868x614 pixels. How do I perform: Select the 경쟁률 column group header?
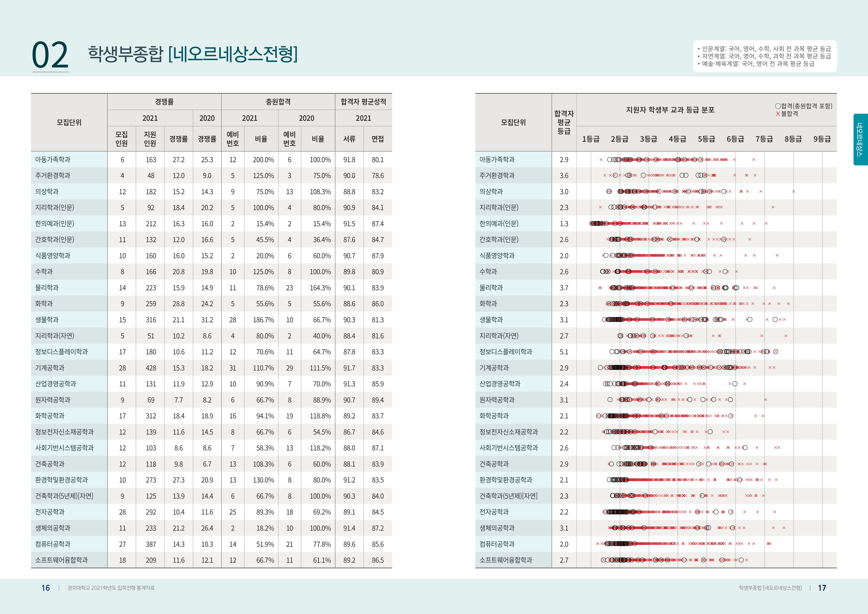click(x=164, y=102)
